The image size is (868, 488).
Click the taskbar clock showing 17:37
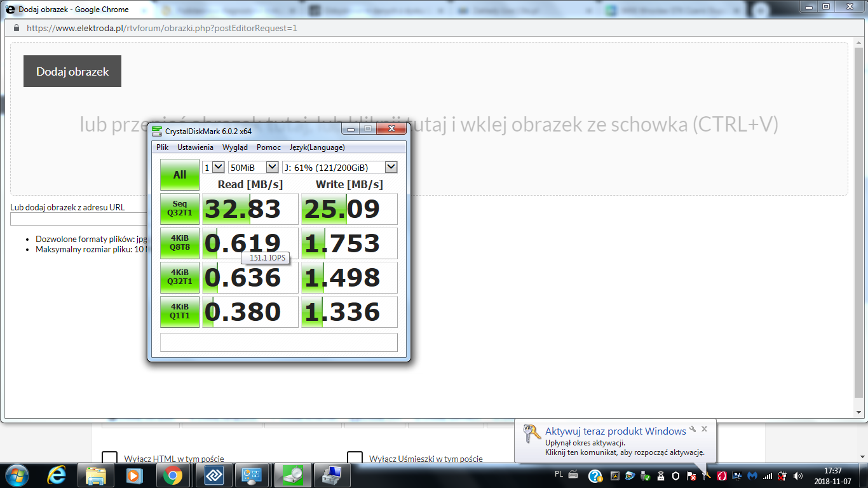pyautogui.click(x=832, y=475)
